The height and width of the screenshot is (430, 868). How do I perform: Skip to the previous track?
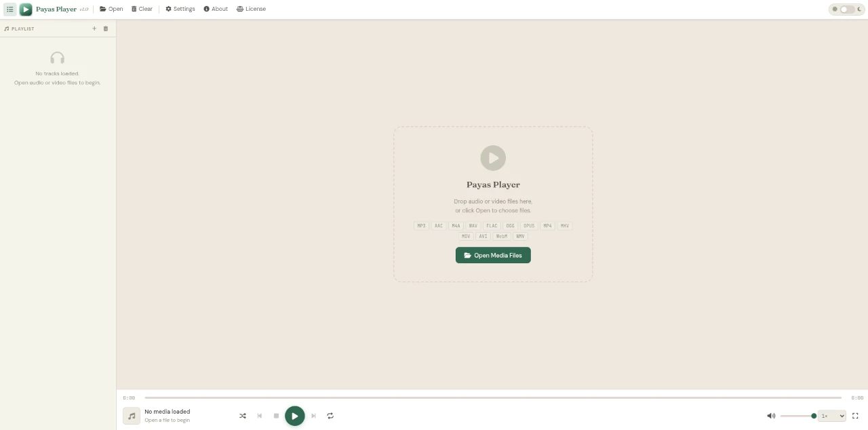point(259,416)
